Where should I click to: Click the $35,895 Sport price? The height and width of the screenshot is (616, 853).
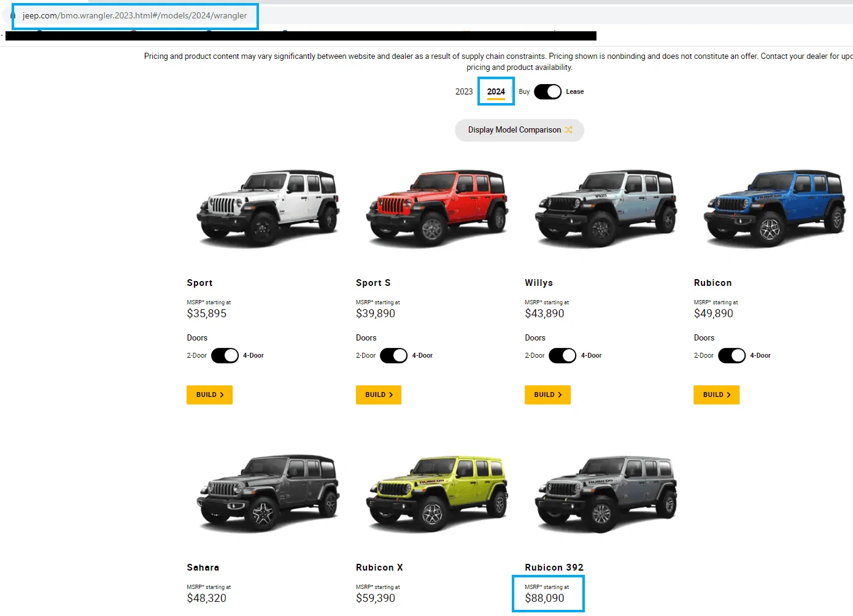[x=207, y=314]
